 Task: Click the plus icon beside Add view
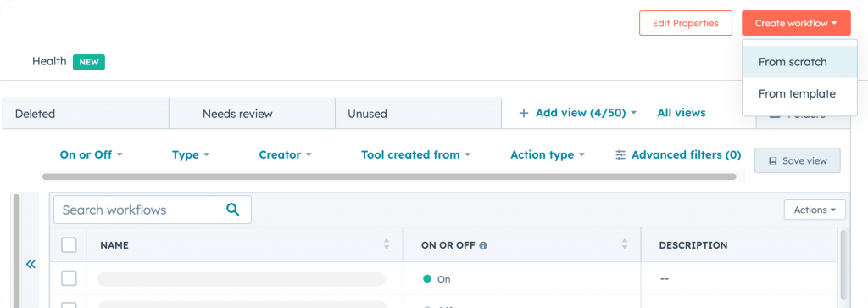(x=524, y=113)
